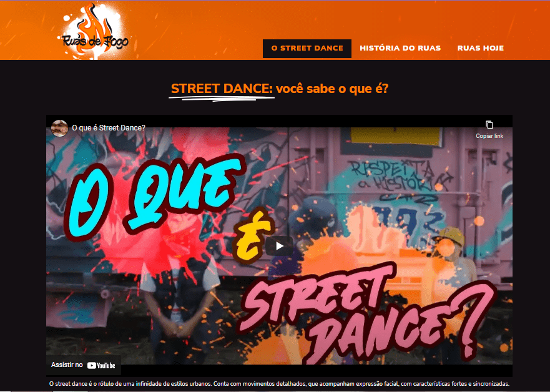Click the person with crossed hands in video
This screenshot has width=550, height=392.
[179, 301]
